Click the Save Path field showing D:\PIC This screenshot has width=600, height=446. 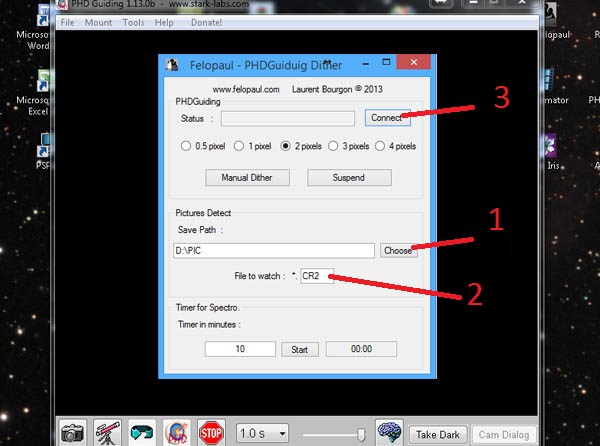274,251
